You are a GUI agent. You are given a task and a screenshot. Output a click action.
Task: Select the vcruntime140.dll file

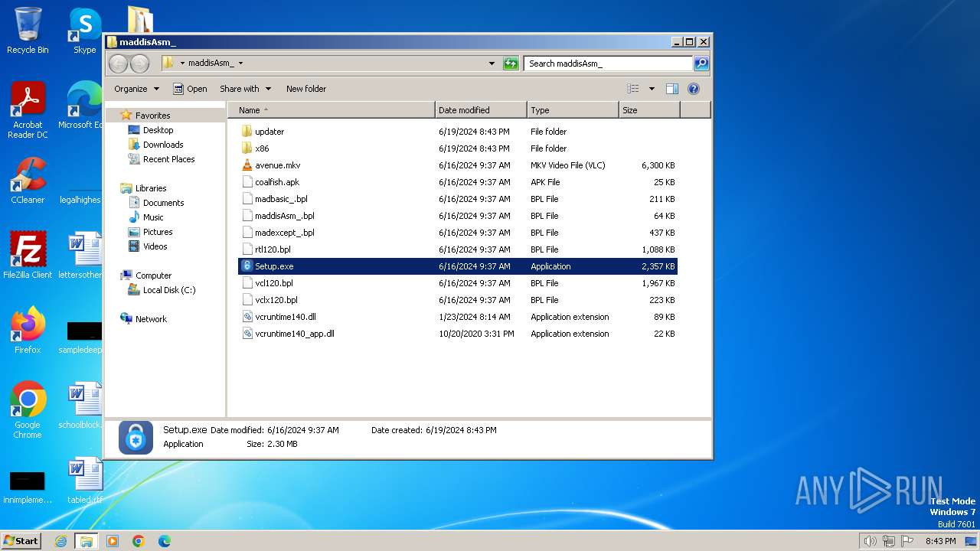(458, 317)
